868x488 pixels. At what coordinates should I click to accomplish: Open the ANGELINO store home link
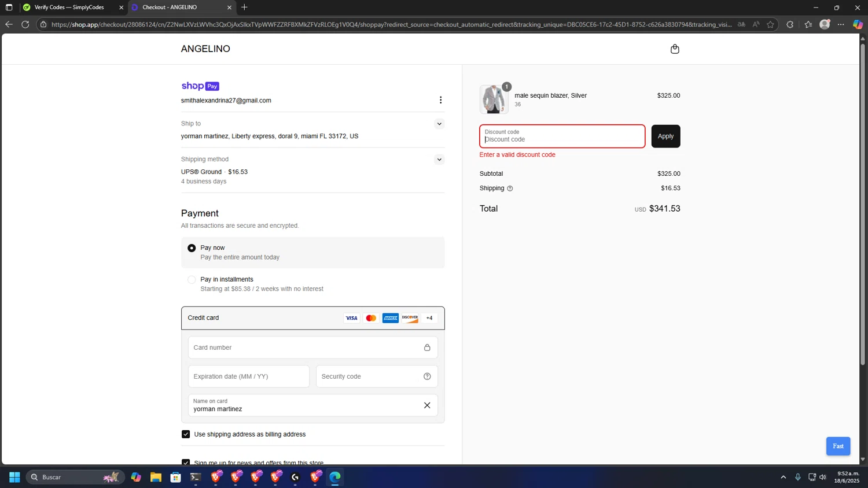click(205, 49)
